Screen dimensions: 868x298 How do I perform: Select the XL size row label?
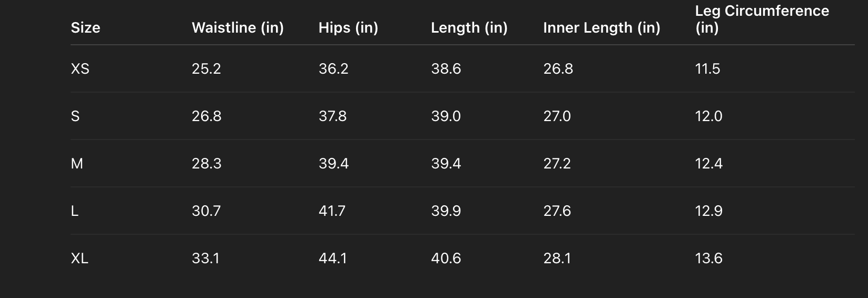(80, 259)
